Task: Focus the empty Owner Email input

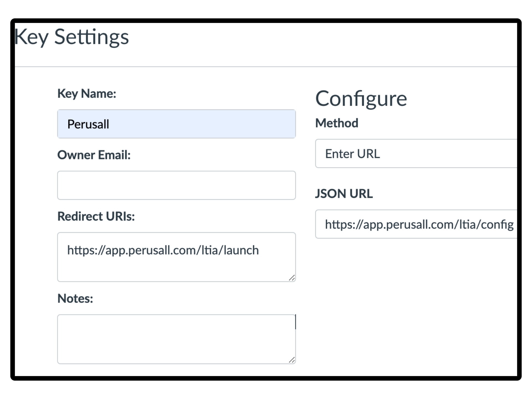Action: point(176,185)
